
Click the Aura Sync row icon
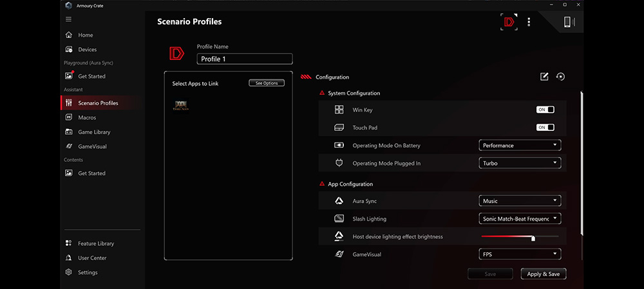tap(339, 201)
